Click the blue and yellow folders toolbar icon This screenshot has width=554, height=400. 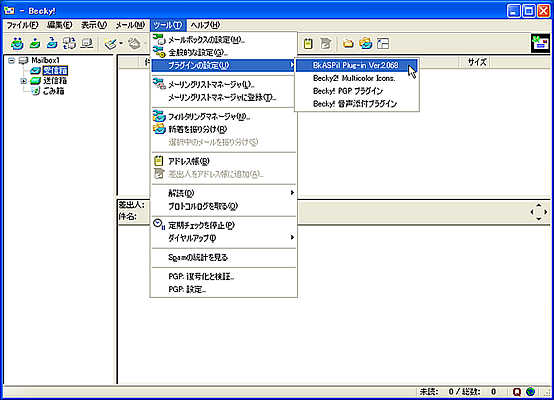[366, 43]
